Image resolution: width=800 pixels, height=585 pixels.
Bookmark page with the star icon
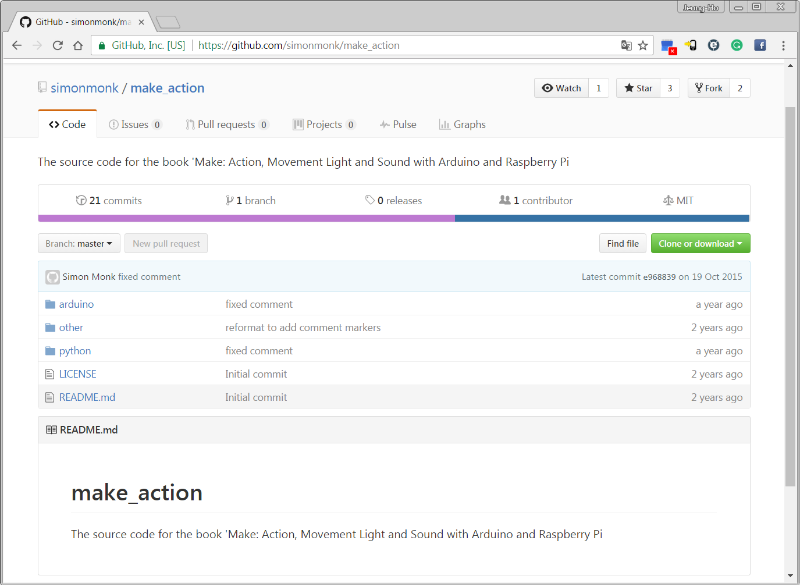[x=643, y=45]
